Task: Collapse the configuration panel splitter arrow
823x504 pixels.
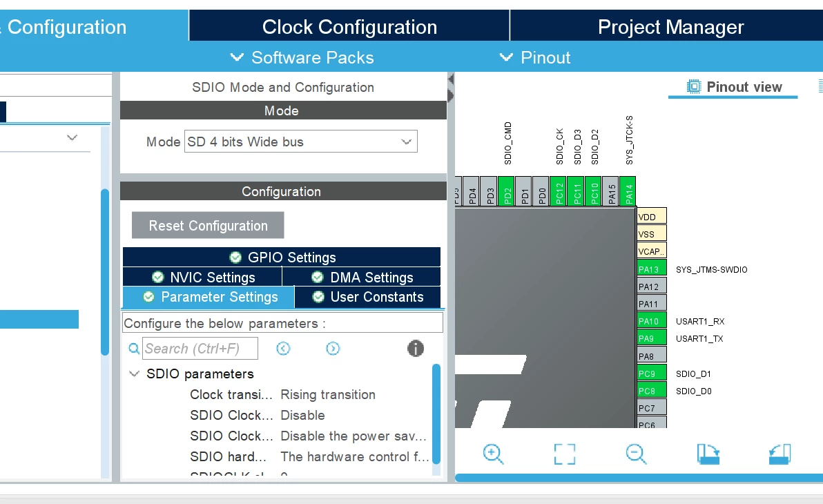Action: pyautogui.click(x=450, y=79)
